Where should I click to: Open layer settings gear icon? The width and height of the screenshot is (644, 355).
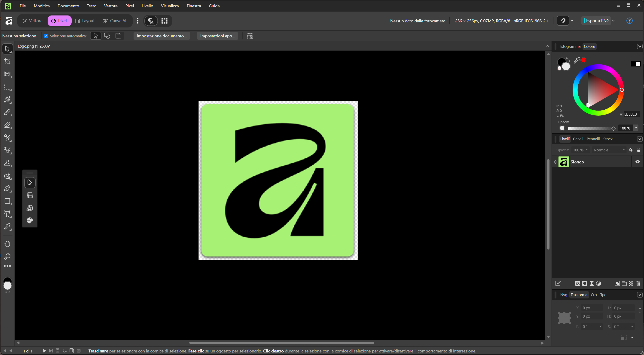(x=631, y=150)
